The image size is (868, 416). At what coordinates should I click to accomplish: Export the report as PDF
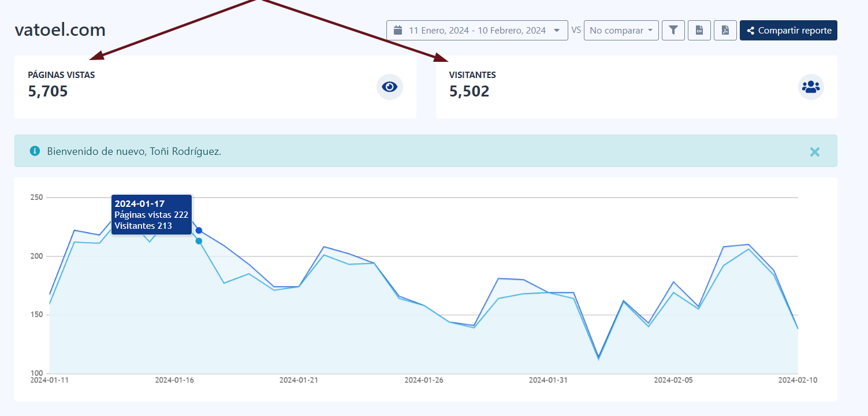click(725, 30)
